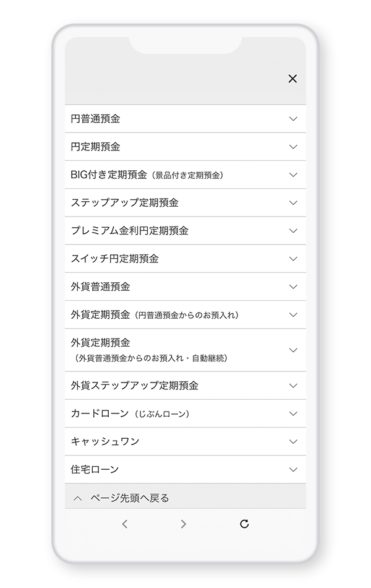Click the browser back arrow icon
The image size is (371, 588).
click(125, 524)
